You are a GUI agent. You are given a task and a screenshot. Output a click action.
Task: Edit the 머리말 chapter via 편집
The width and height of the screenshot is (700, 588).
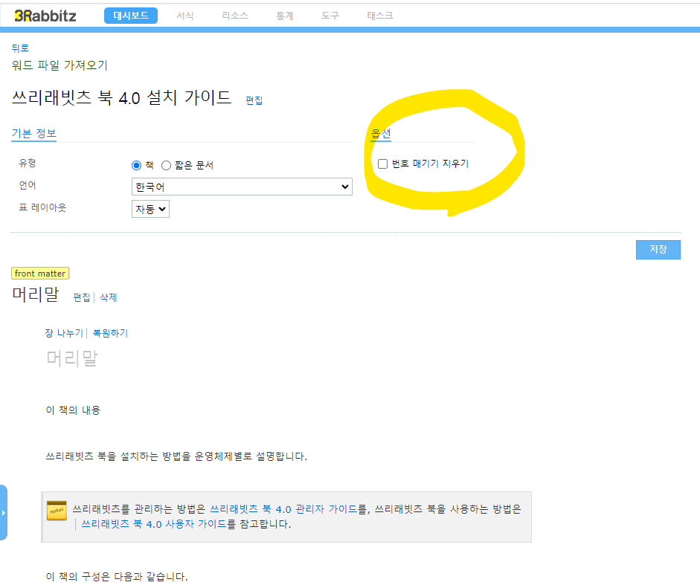click(82, 297)
